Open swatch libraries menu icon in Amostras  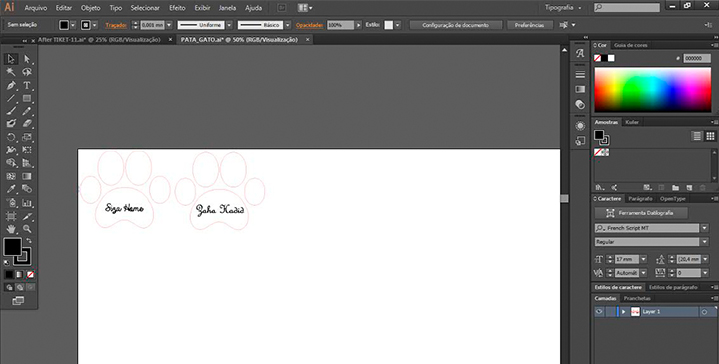[600, 188]
